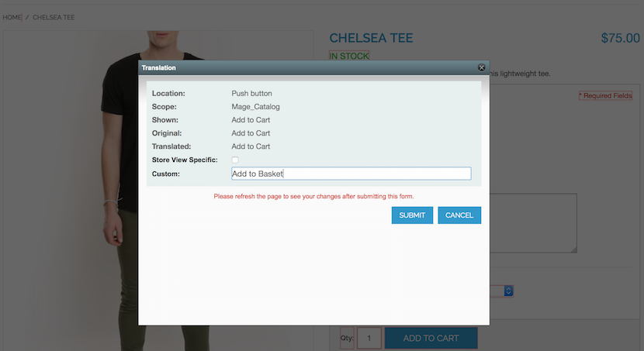Image resolution: width=644 pixels, height=351 pixels.
Task: Click the text area resize handle
Action: click(x=573, y=249)
